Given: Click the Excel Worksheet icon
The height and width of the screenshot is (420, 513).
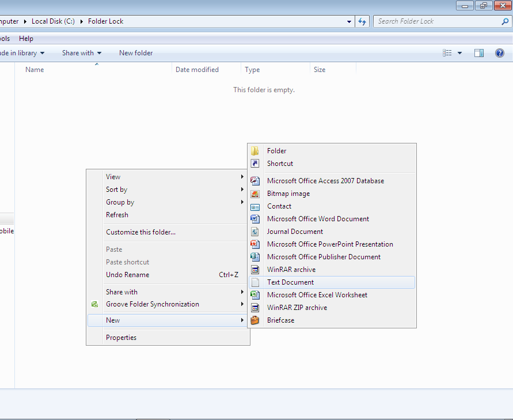Looking at the screenshot, I should [x=255, y=295].
